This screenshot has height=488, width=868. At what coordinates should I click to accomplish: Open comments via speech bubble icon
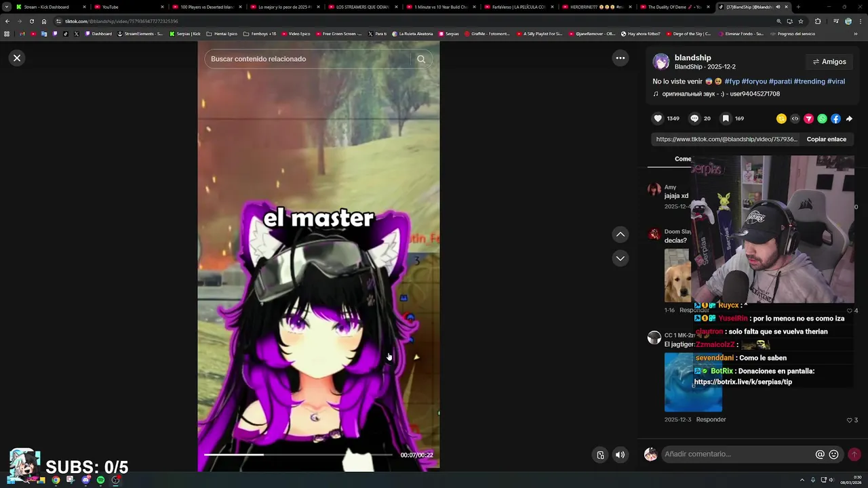click(694, 119)
